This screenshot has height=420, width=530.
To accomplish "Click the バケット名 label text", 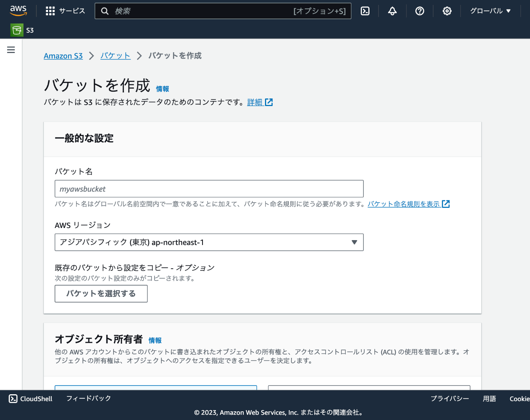I will point(74,172).
